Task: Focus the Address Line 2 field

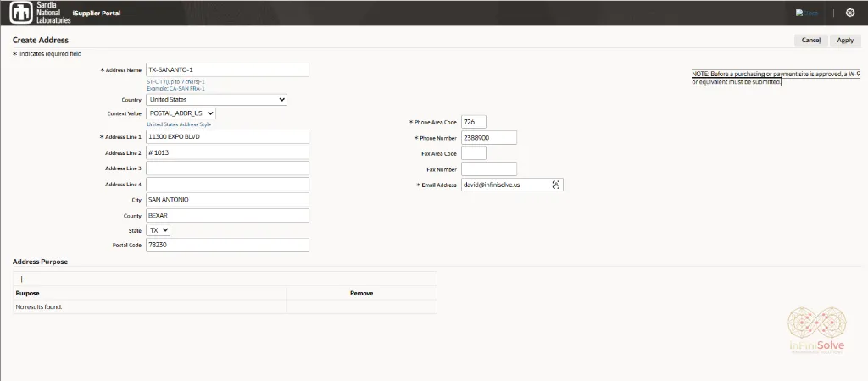Action: pos(227,152)
